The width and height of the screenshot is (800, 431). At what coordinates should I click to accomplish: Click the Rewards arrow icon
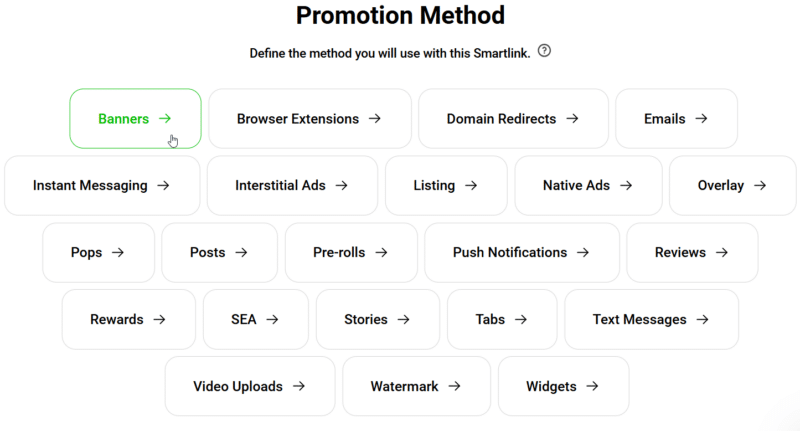[x=159, y=320]
